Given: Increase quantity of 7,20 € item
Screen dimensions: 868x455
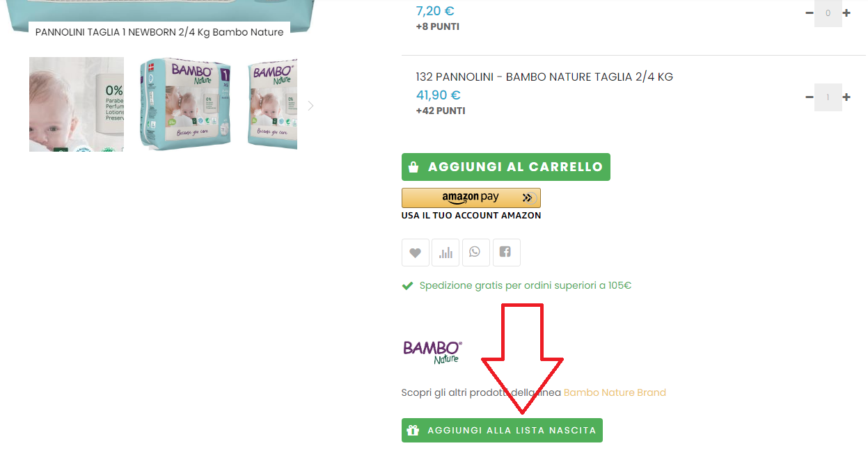Looking at the screenshot, I should [x=846, y=13].
